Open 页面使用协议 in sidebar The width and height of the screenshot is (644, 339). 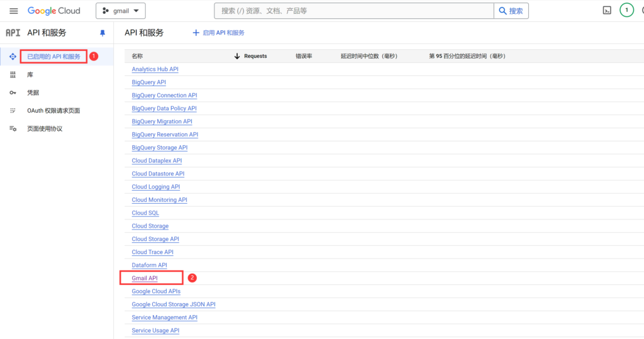[x=45, y=129]
